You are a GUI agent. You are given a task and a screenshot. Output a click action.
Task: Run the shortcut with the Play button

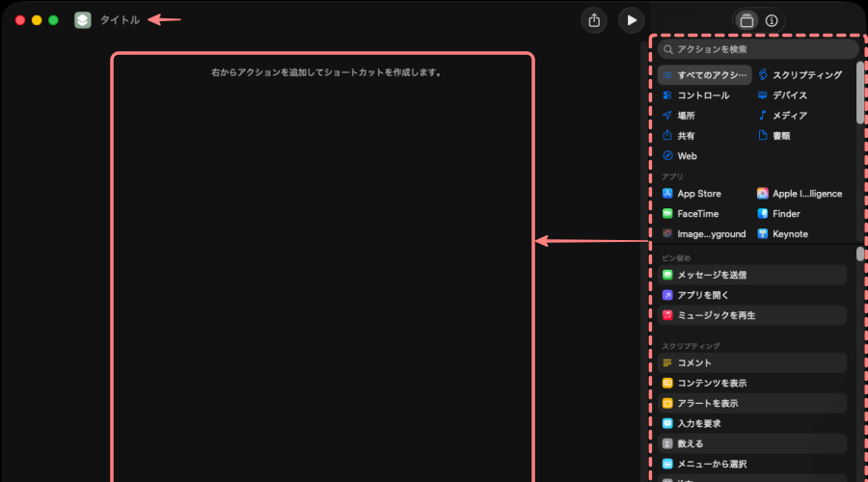coord(631,20)
